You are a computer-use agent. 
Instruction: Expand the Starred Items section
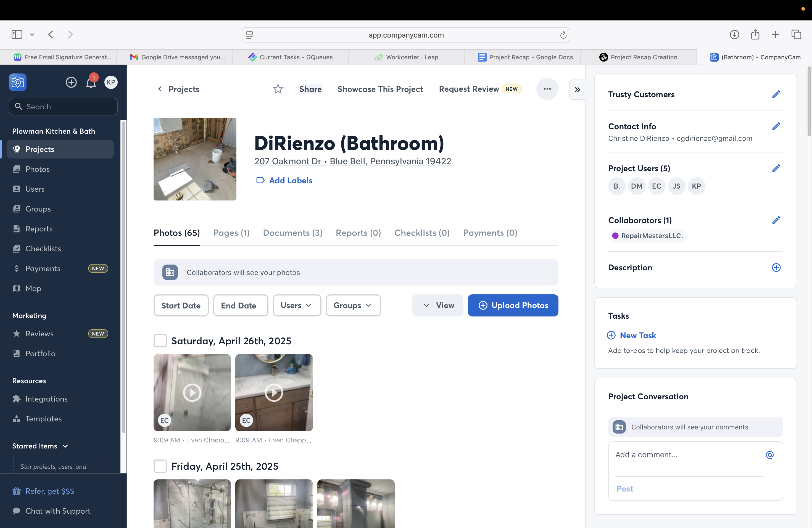coord(40,446)
